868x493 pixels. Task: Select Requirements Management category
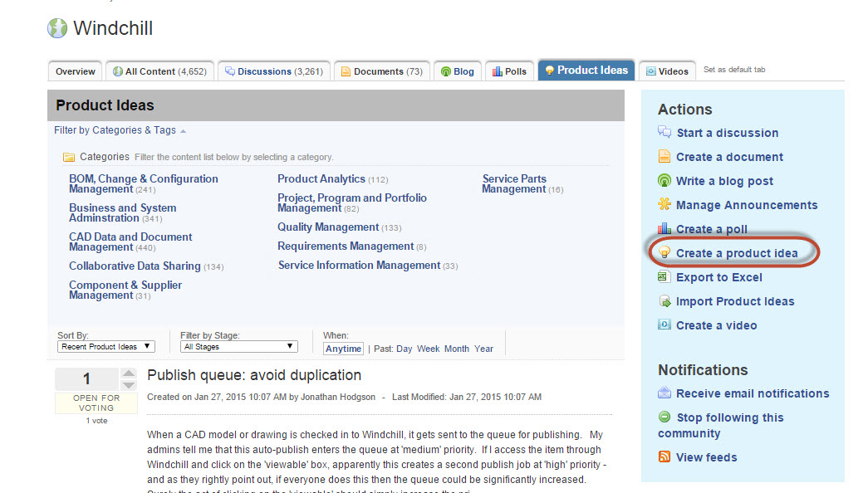point(346,247)
